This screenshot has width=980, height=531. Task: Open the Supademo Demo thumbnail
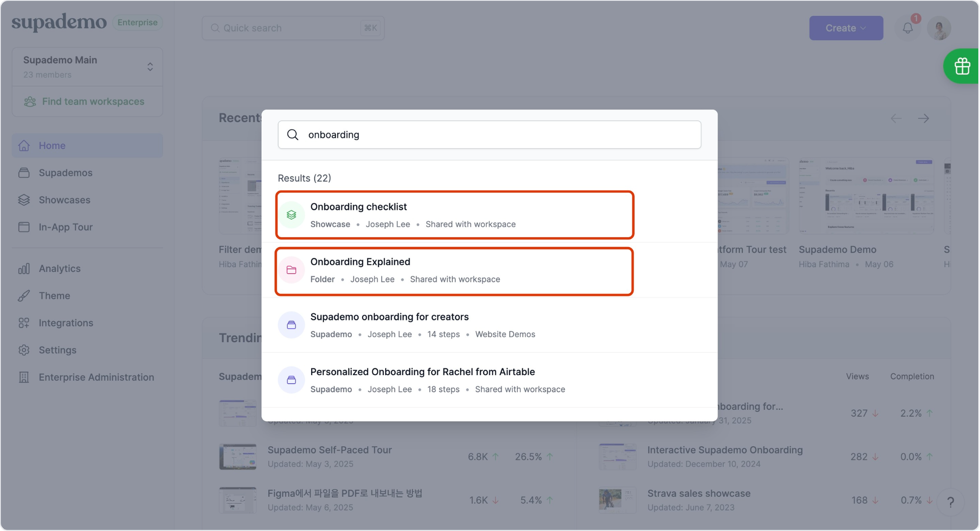(x=866, y=195)
